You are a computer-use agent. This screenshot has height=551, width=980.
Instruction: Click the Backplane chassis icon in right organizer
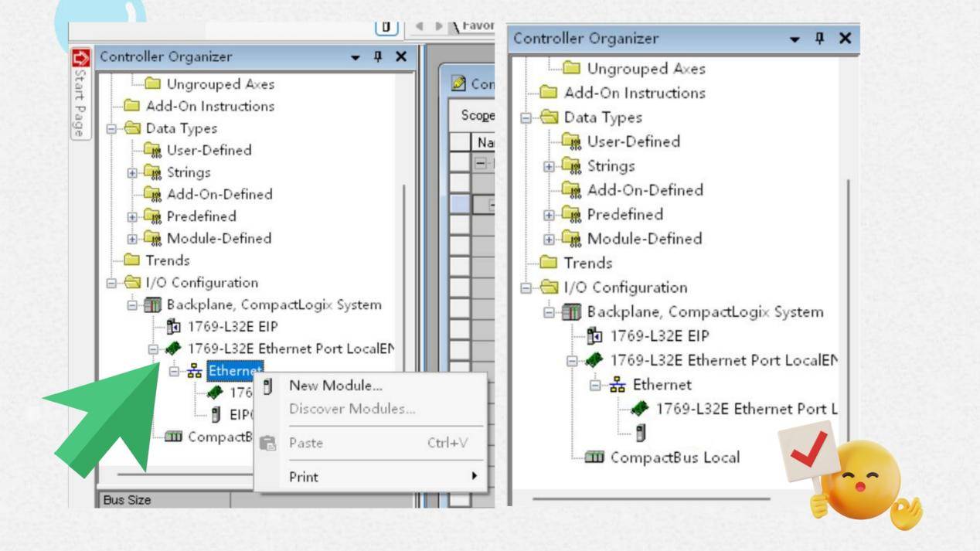[572, 312]
